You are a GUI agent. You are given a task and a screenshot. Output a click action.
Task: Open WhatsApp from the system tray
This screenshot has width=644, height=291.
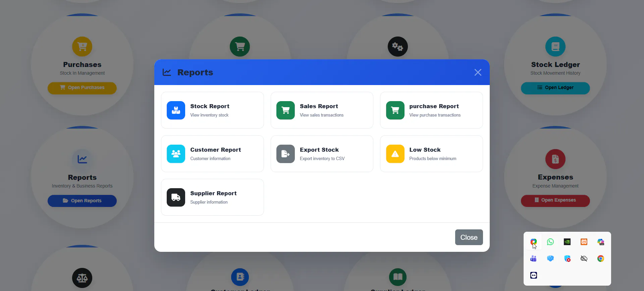[x=550, y=242]
